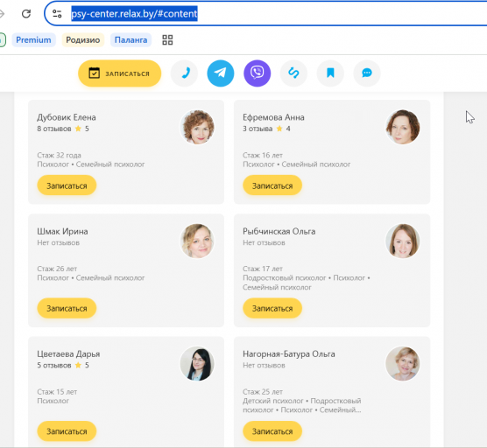Click Записаться under Дубовик Елена
Viewport: 487px width, 448px height.
(67, 185)
